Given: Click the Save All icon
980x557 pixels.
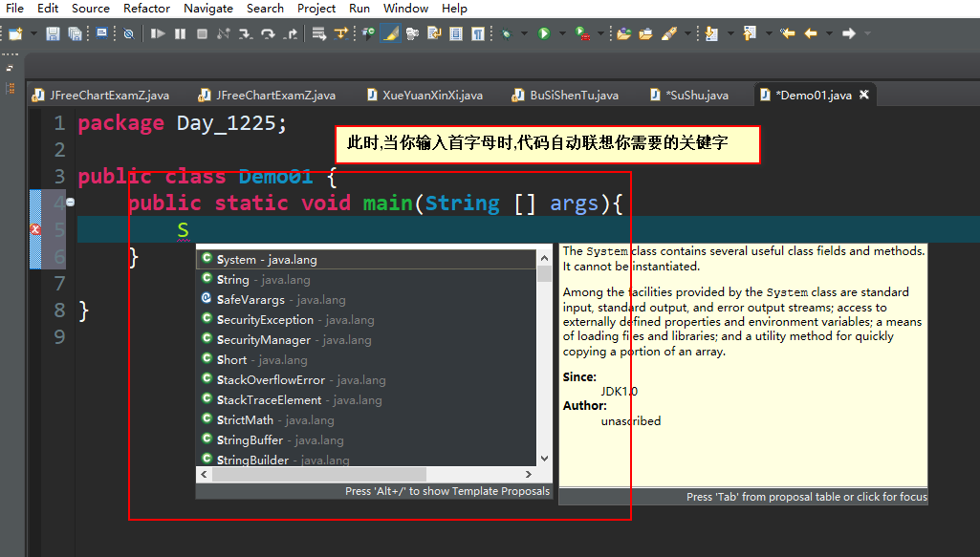Looking at the screenshot, I should tap(75, 33).
